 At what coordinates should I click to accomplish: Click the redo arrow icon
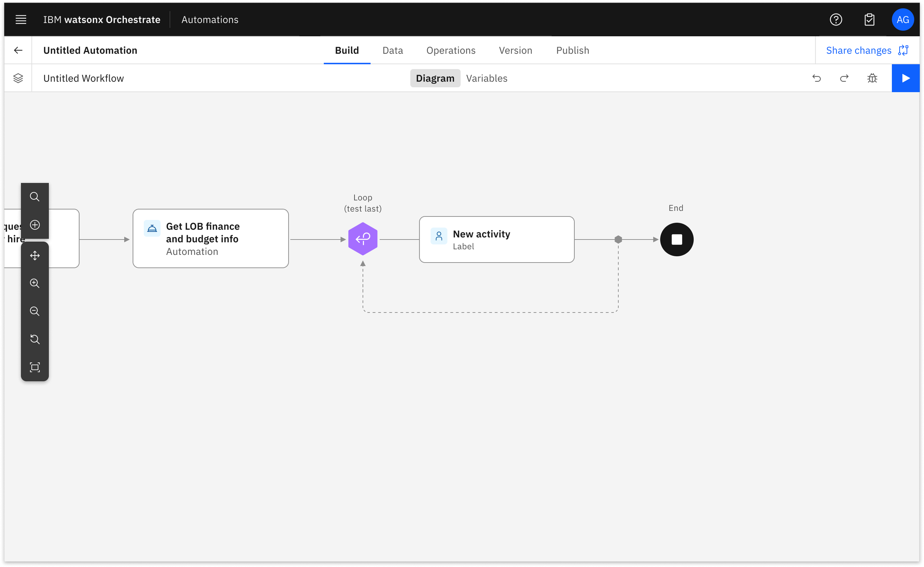click(x=844, y=78)
